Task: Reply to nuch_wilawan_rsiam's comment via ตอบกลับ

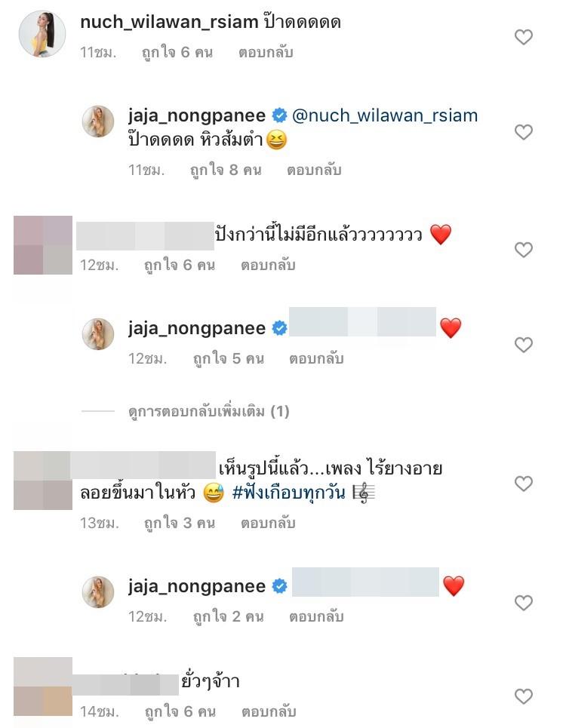Action: click(x=266, y=53)
